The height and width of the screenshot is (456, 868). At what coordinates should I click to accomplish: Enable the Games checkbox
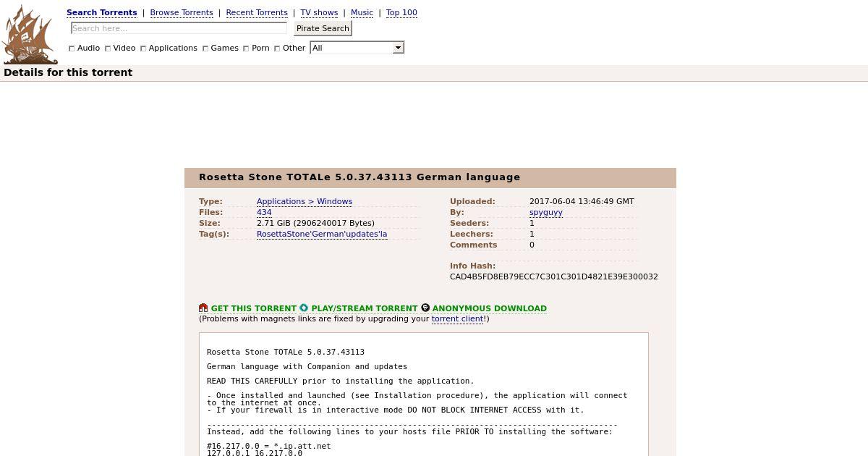tap(205, 48)
